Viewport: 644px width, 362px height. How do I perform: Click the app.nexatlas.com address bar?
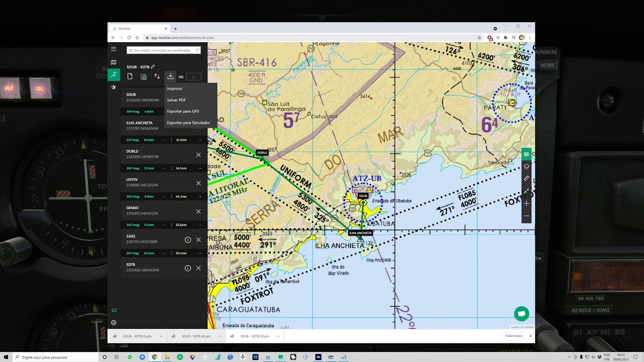(x=312, y=38)
